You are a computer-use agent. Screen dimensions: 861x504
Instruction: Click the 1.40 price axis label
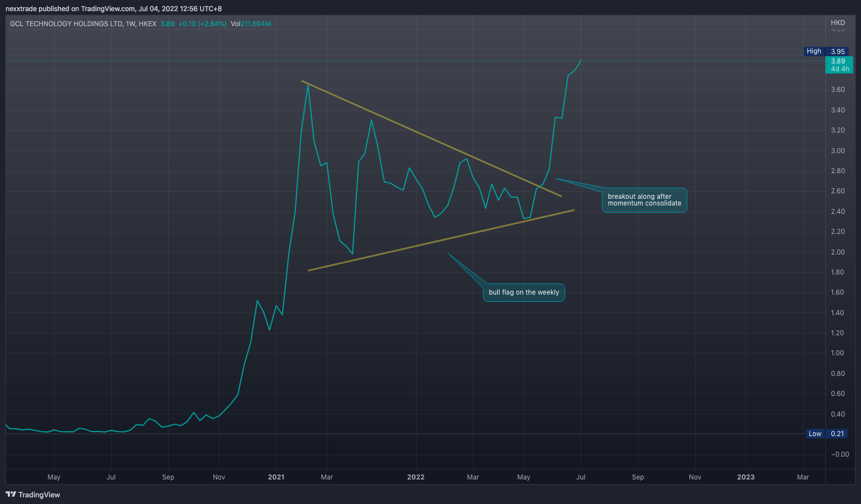[838, 313]
